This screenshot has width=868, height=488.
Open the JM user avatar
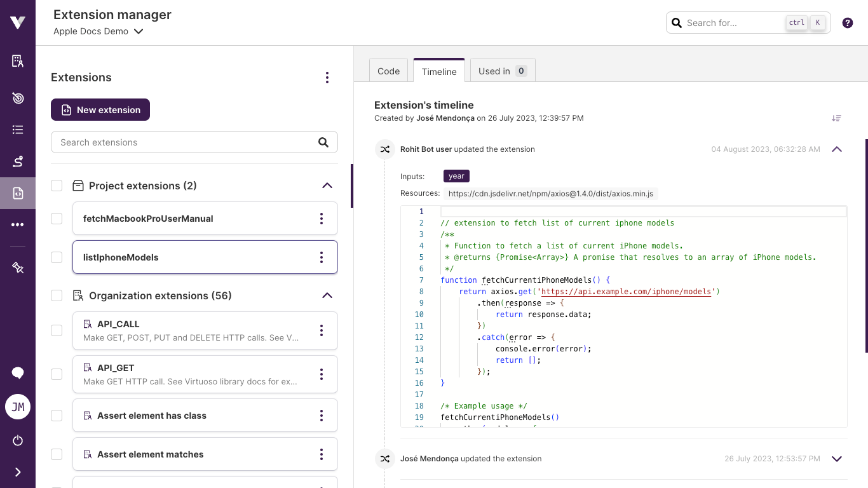click(18, 407)
